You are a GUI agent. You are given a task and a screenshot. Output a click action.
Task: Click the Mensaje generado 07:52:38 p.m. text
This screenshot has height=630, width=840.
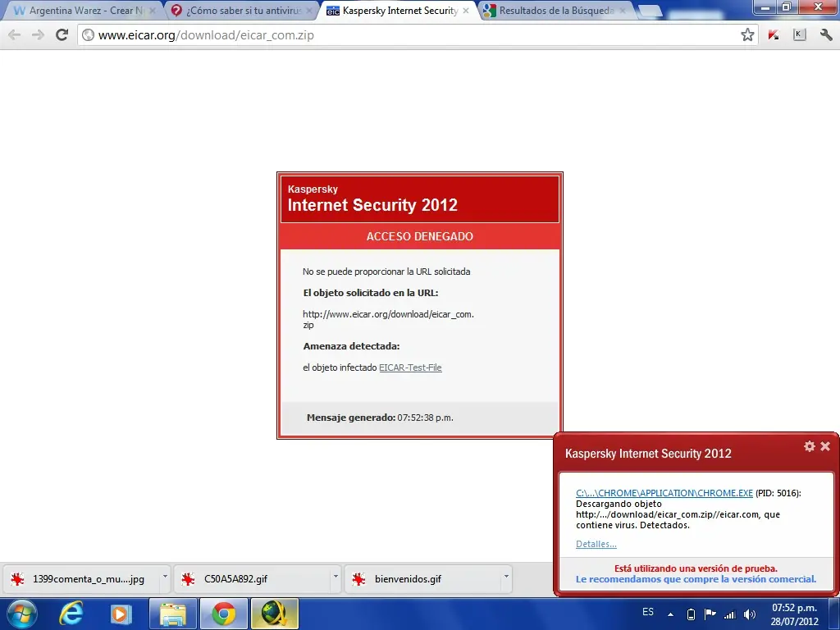point(380,418)
